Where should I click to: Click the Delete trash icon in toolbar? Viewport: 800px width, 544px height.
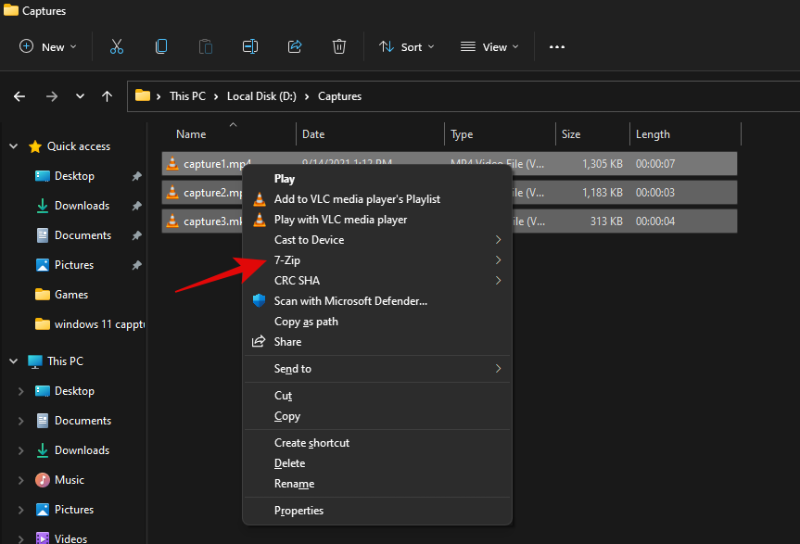click(x=339, y=47)
